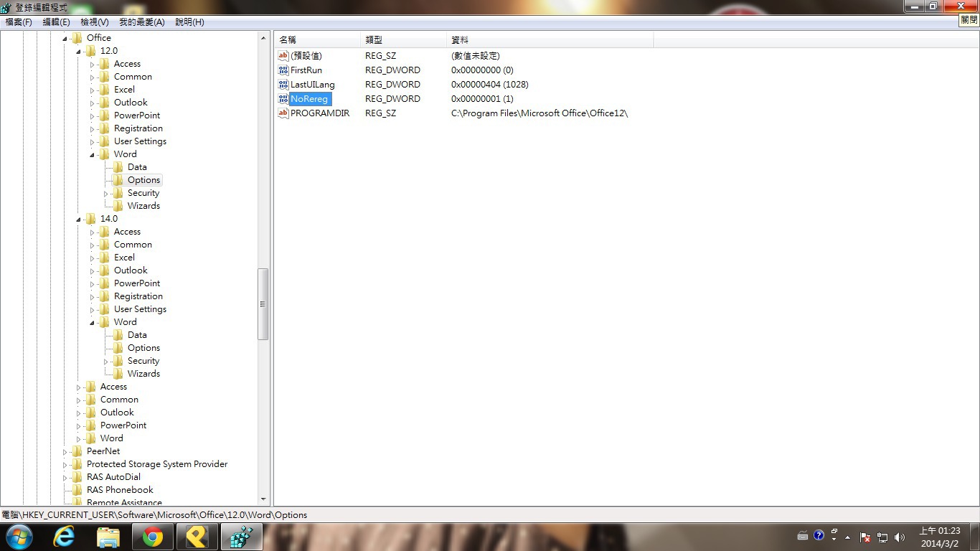
Task: Click the status bar registry path text
Action: coord(154,515)
